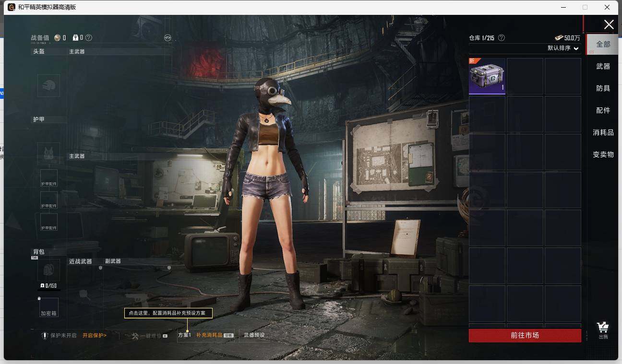This screenshot has height=364, width=622.
Task: Click the help icon next to 仓库 1/215
Action: [502, 37]
